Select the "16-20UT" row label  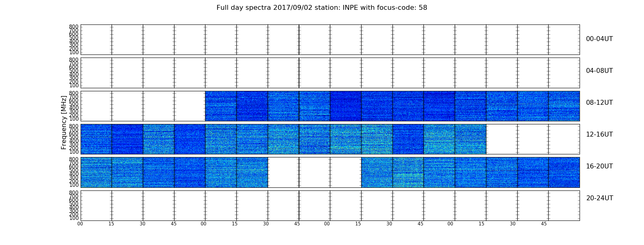[599, 166]
